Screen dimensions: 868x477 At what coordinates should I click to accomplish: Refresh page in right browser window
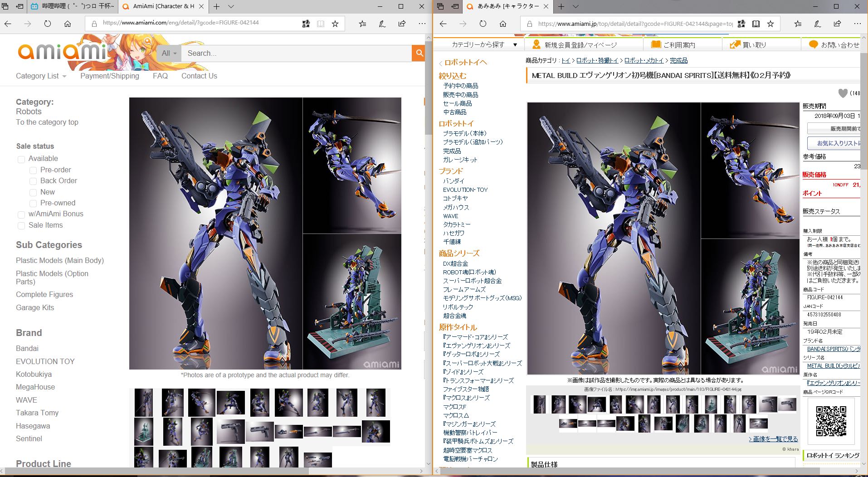coord(483,24)
